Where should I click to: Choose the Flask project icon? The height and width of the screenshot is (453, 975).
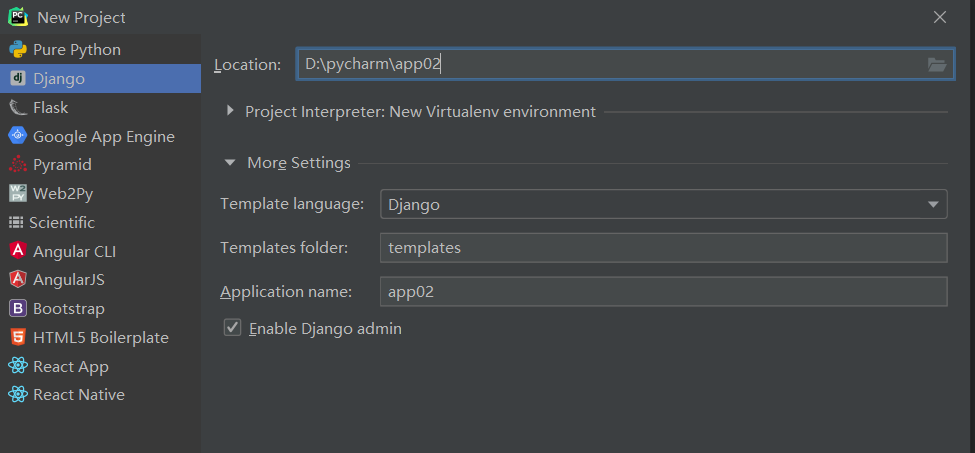pyautogui.click(x=18, y=108)
